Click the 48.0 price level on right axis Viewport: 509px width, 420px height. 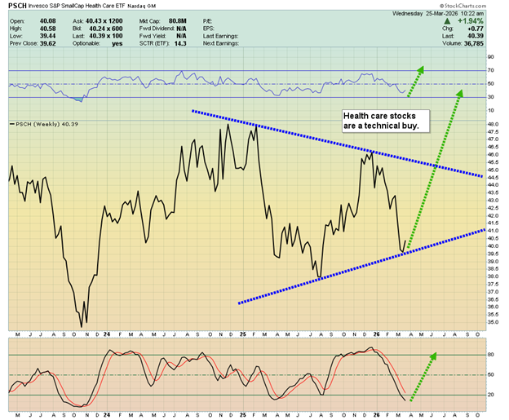[492, 124]
